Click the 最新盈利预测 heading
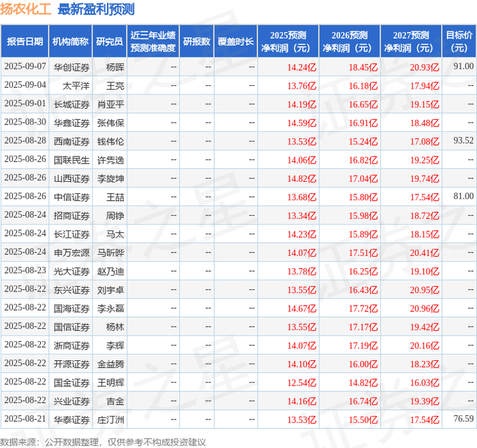Viewport: 477px width, 448px height. point(96,9)
